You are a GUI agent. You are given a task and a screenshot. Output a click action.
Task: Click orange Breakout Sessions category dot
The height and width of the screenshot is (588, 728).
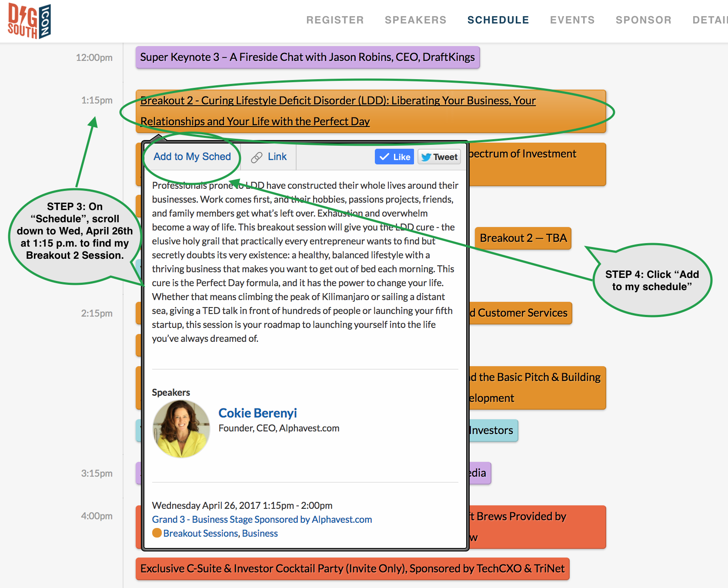(x=157, y=533)
